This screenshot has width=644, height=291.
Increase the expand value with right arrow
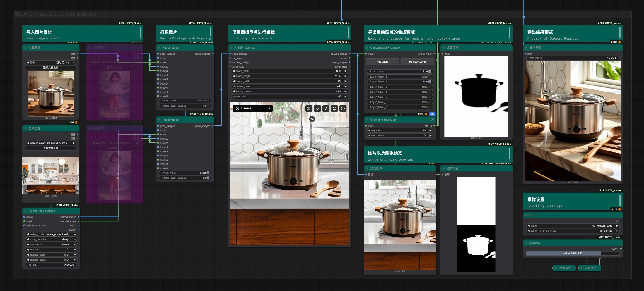[x=430, y=130]
